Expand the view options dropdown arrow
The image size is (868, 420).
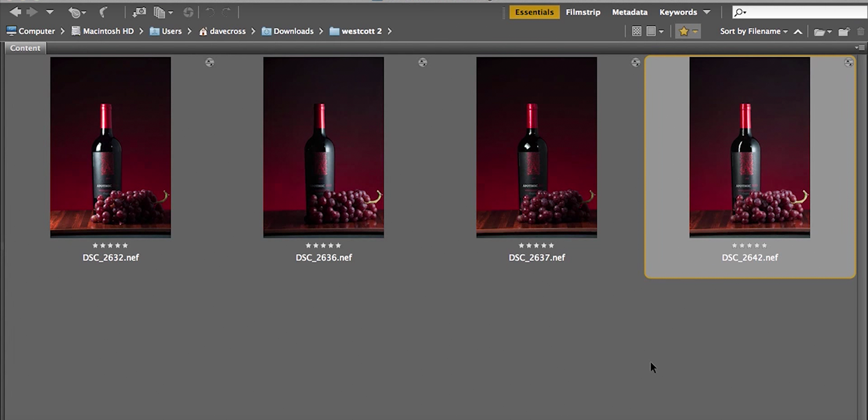(x=661, y=31)
